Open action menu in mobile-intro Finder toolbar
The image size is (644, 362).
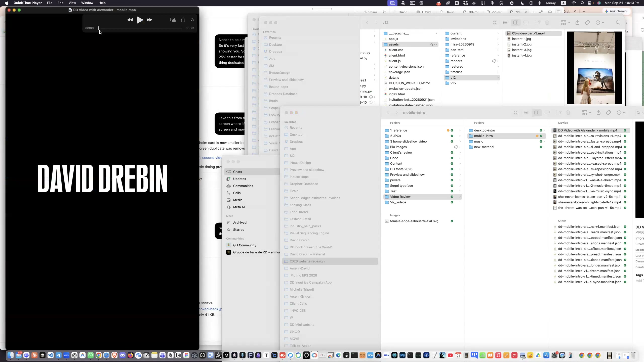(621, 113)
